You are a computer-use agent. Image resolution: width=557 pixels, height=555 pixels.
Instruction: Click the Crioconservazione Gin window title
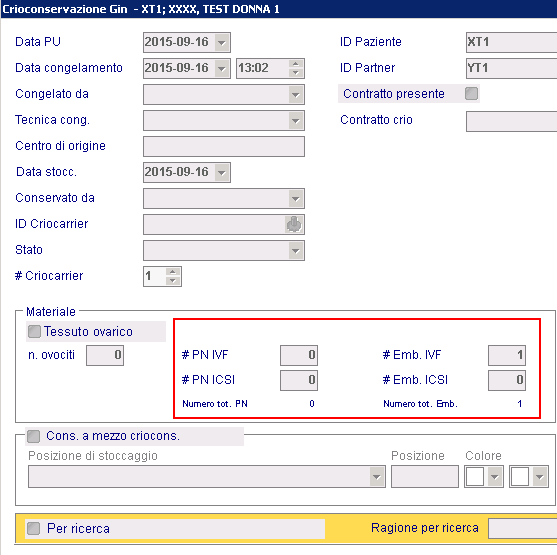coord(141,9)
